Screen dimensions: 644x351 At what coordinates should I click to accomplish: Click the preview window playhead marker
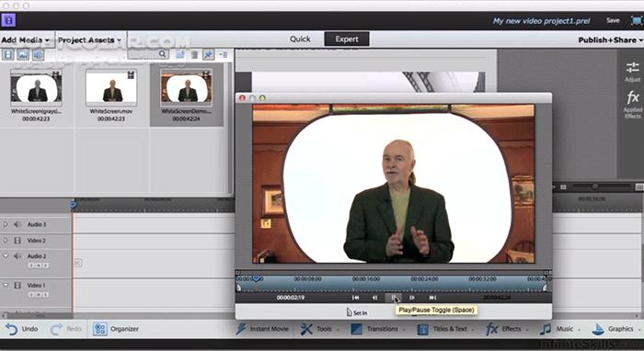coord(257,278)
